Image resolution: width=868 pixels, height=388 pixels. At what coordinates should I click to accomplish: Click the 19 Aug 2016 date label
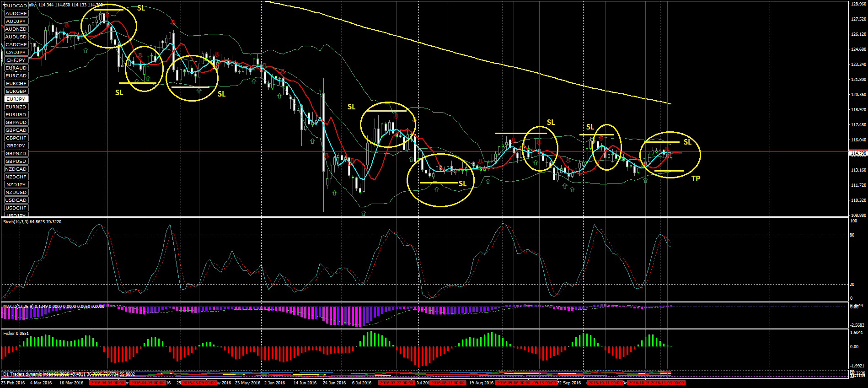coord(482,383)
